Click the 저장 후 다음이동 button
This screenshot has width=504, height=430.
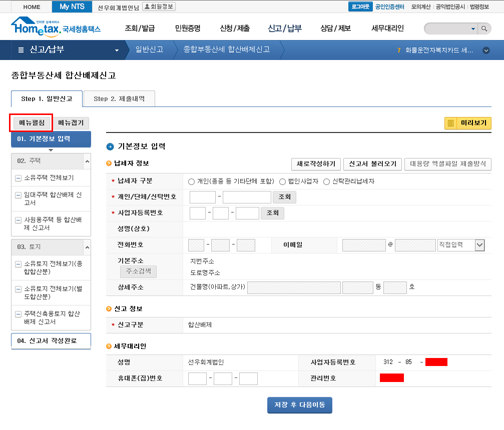(x=299, y=404)
